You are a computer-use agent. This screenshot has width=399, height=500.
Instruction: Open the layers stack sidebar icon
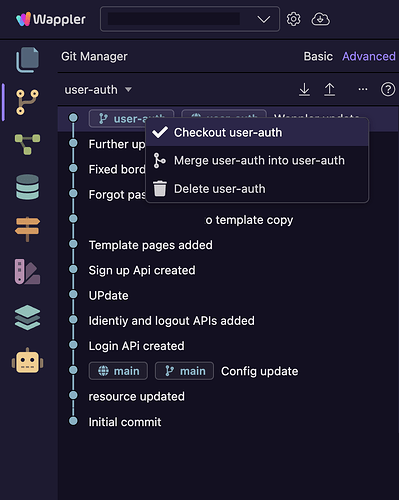27,317
